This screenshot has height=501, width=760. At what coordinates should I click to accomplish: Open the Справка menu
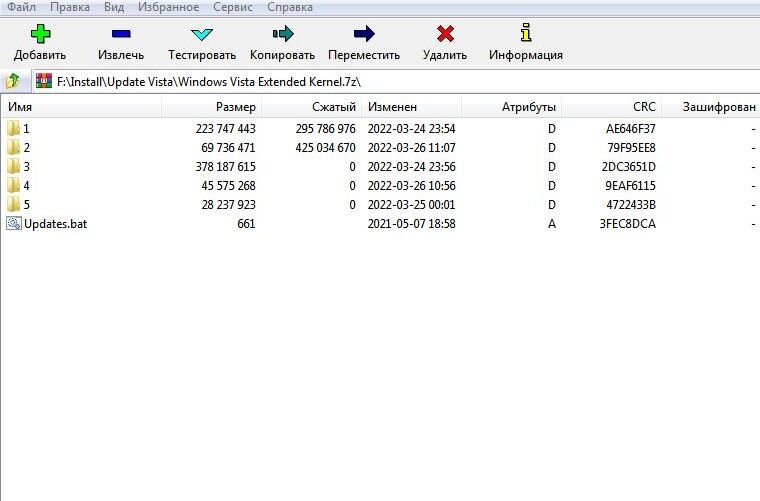pyautogui.click(x=289, y=7)
